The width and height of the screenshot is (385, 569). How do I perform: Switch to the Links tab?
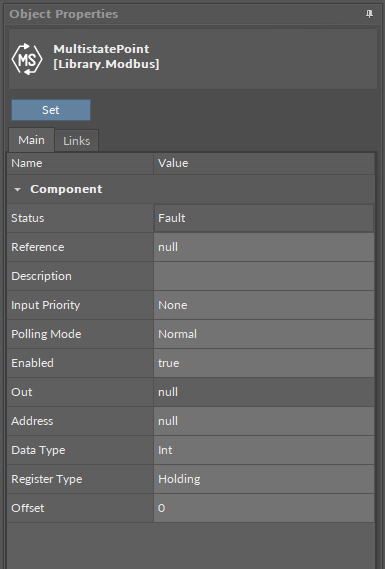[x=77, y=140]
